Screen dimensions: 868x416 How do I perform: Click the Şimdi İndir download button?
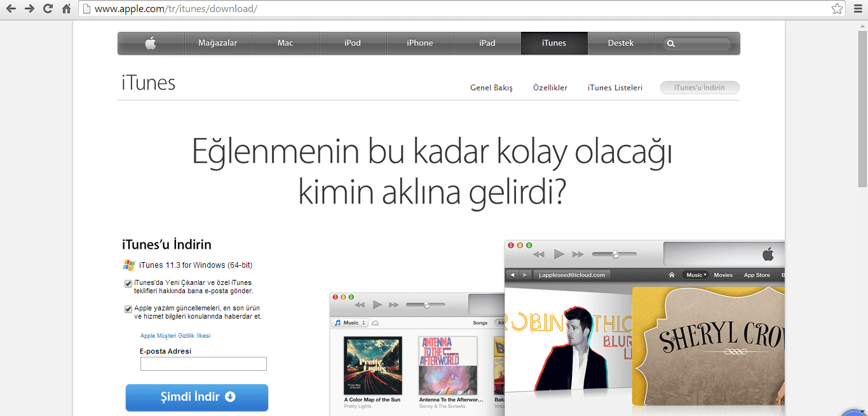click(197, 397)
